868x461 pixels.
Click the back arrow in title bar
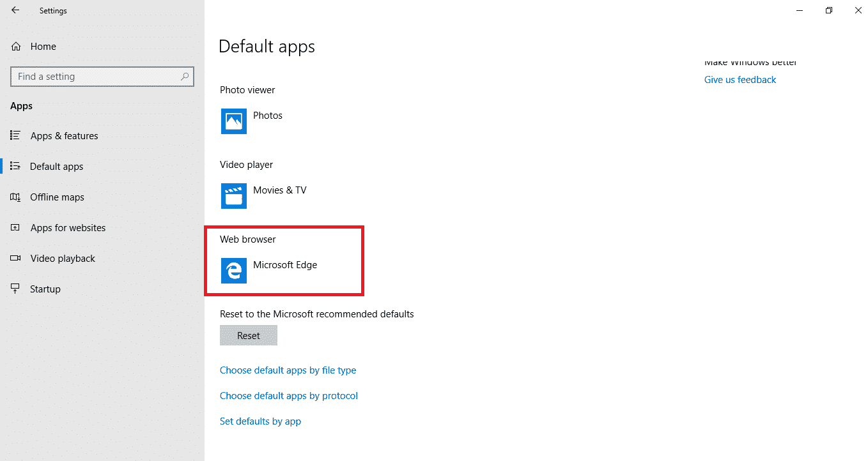(15, 10)
